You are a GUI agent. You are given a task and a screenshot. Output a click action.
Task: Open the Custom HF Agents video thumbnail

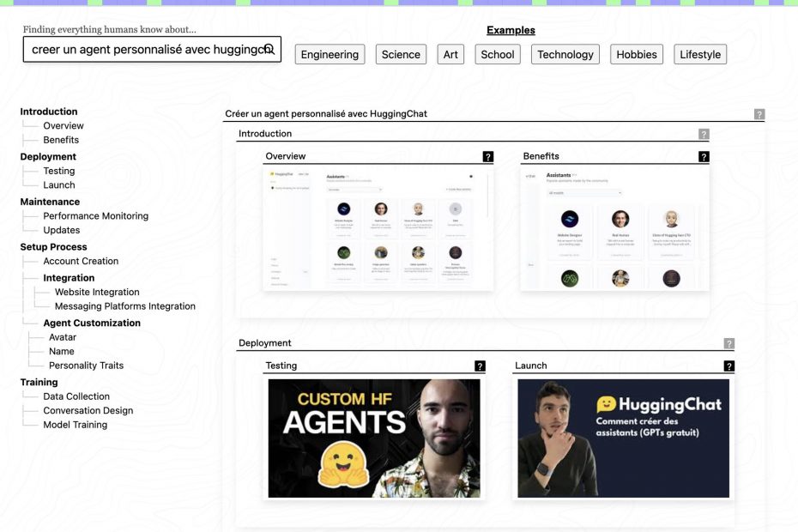pyautogui.click(x=373, y=438)
